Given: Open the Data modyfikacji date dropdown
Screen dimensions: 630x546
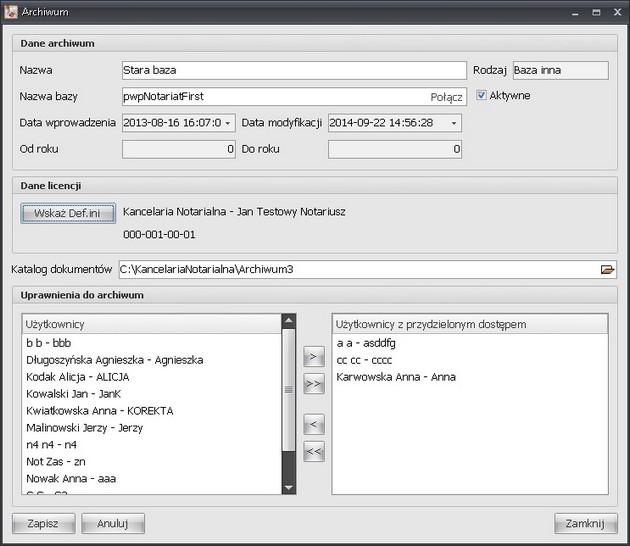Looking at the screenshot, I should click(x=455, y=123).
